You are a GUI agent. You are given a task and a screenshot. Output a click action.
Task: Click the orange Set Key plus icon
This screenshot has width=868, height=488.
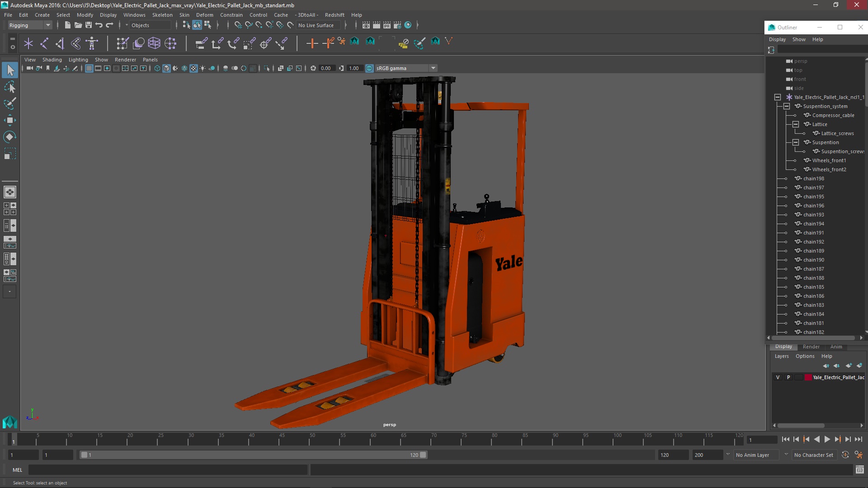coord(312,43)
